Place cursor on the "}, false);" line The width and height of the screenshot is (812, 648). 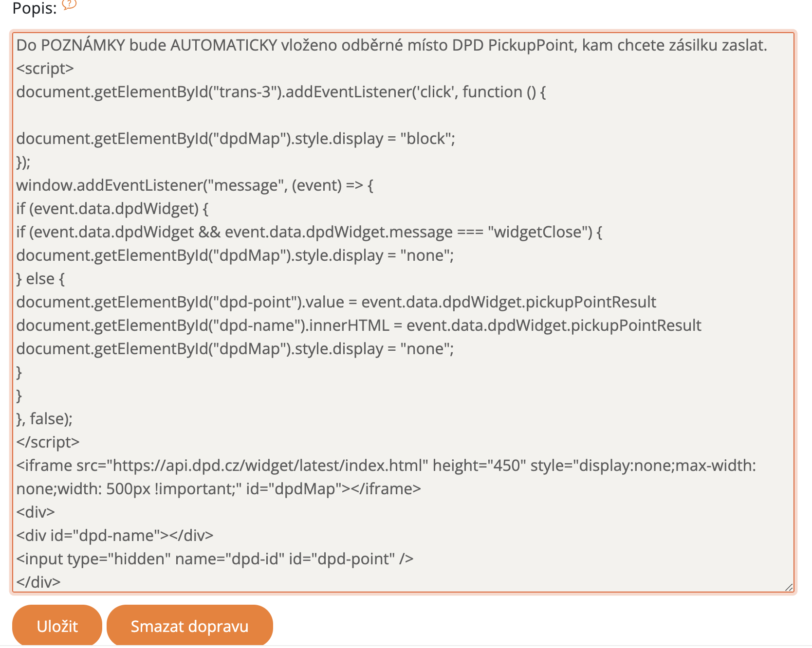click(x=44, y=419)
